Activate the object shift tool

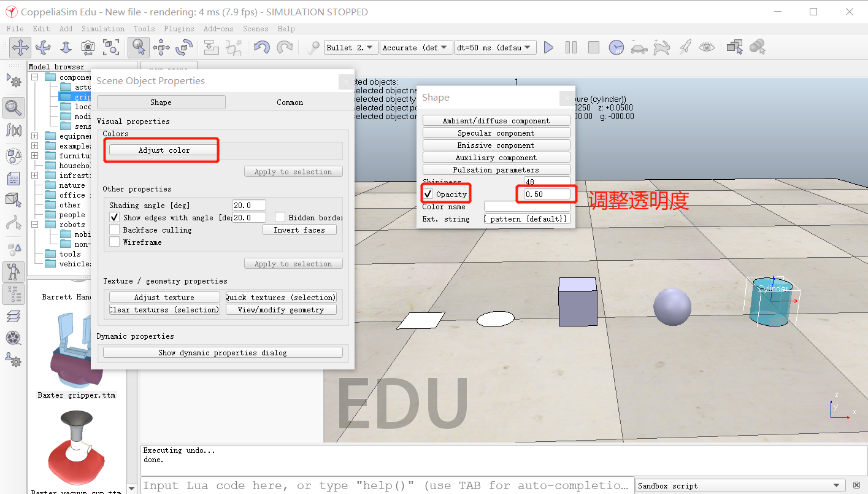(161, 47)
